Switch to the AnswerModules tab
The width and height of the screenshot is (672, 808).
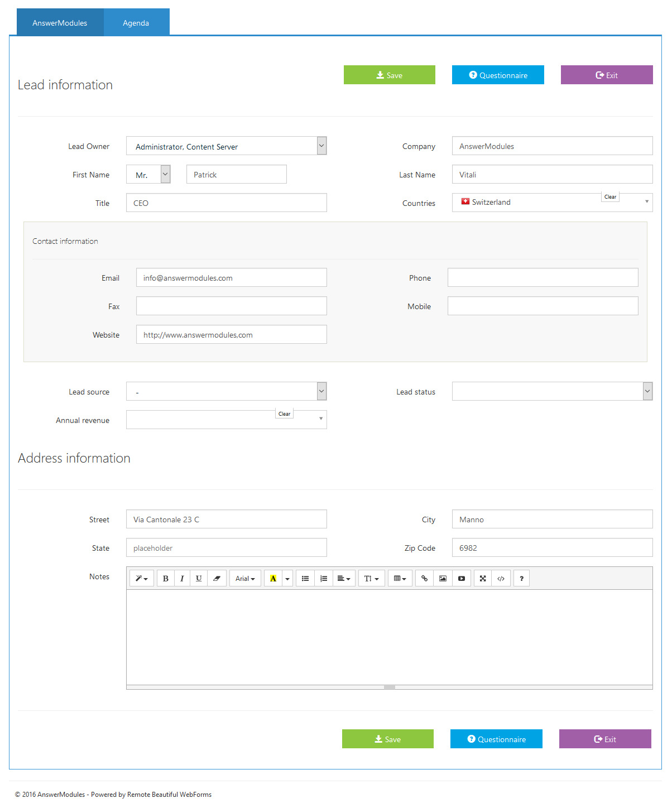click(60, 23)
